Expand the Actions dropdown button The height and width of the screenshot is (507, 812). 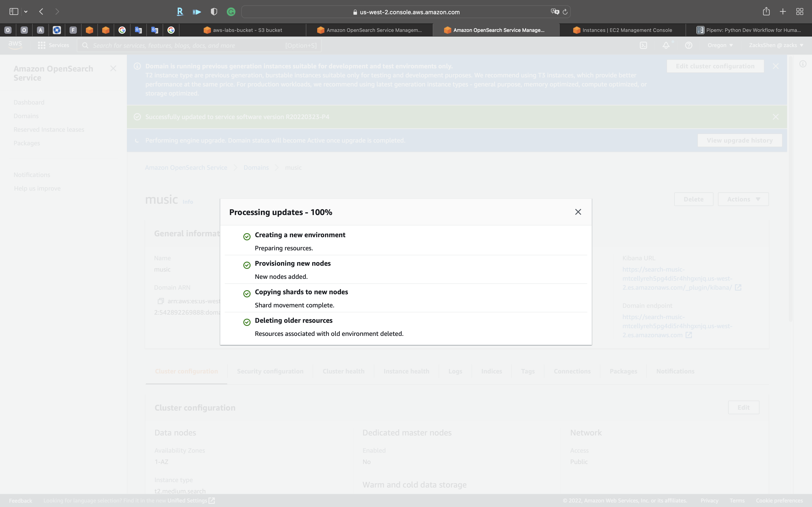coord(743,199)
